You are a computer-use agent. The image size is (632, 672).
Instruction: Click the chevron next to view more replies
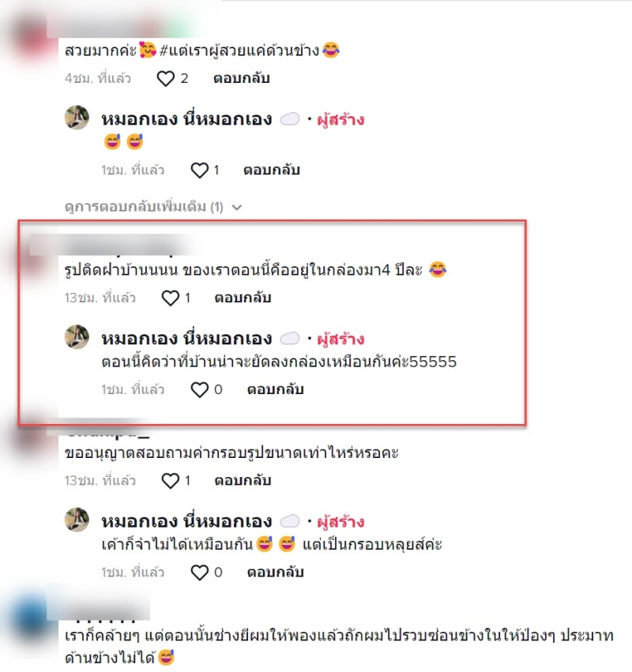tap(237, 208)
